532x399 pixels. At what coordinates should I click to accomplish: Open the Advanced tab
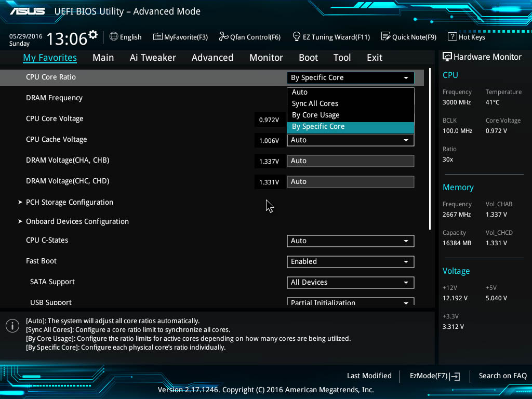(x=212, y=58)
